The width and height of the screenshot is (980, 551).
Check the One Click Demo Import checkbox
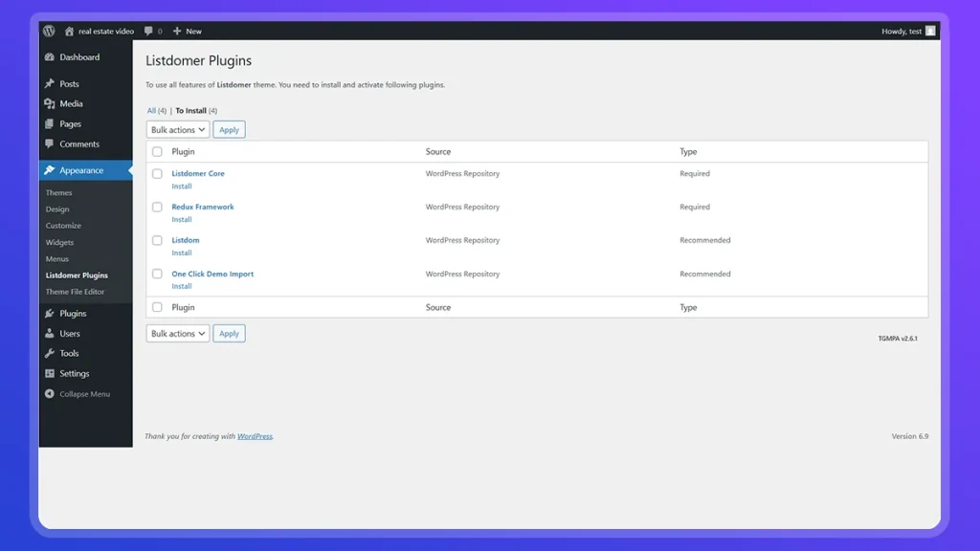tap(157, 274)
